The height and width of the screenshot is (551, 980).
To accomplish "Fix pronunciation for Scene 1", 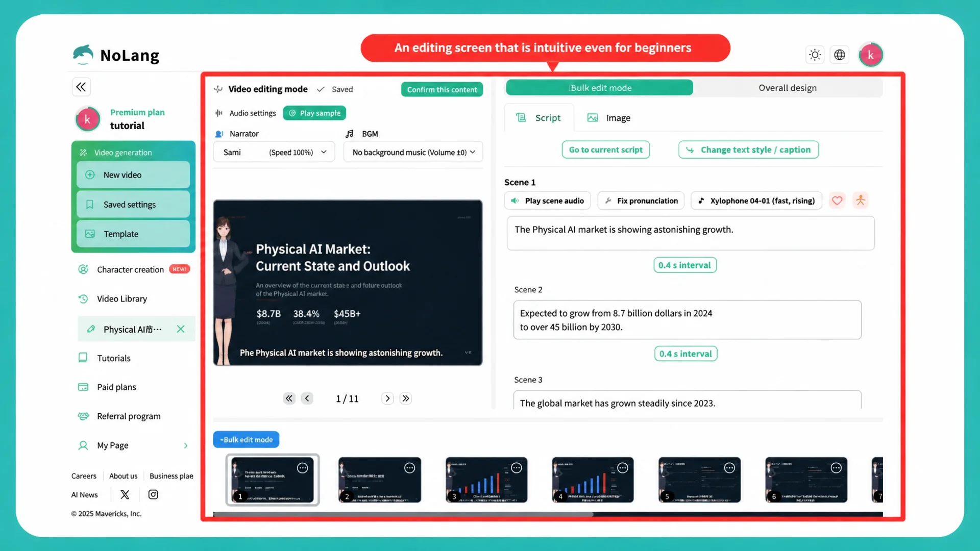I will point(641,201).
